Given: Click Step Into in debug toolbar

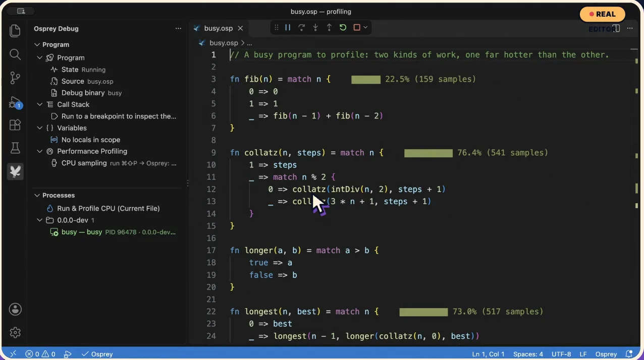Looking at the screenshot, I should pyautogui.click(x=315, y=28).
